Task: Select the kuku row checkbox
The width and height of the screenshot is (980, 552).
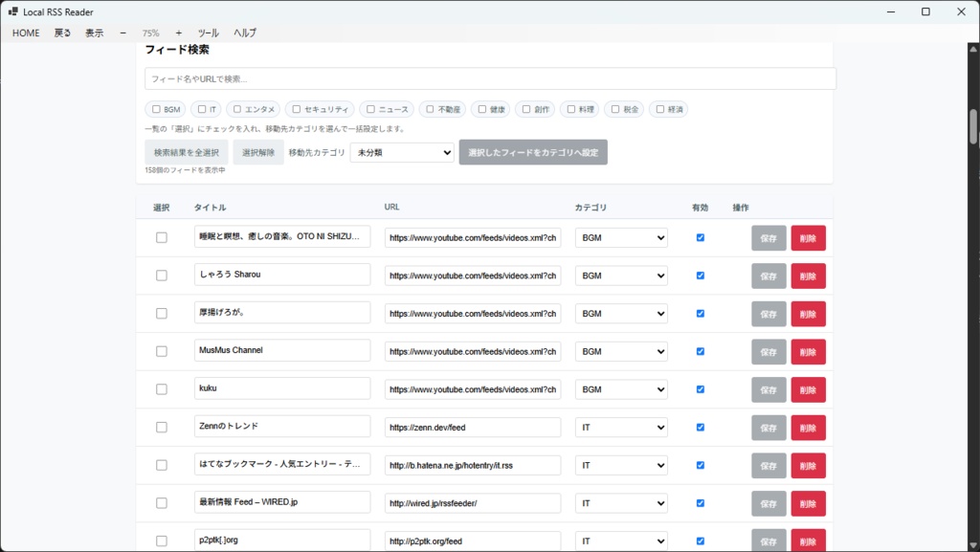Action: [x=161, y=389]
